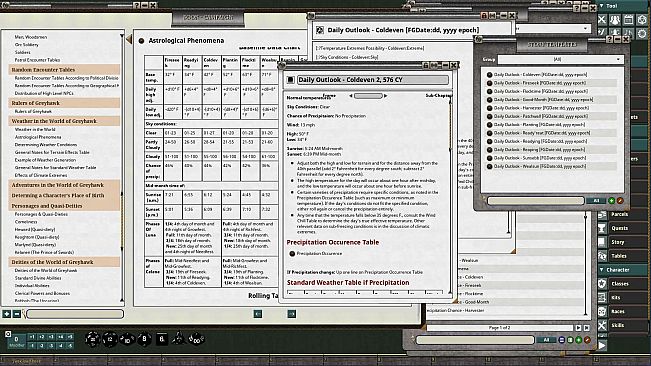Open the Party Sheet tool icon
The height and width of the screenshot is (366, 651).
coord(615,20)
